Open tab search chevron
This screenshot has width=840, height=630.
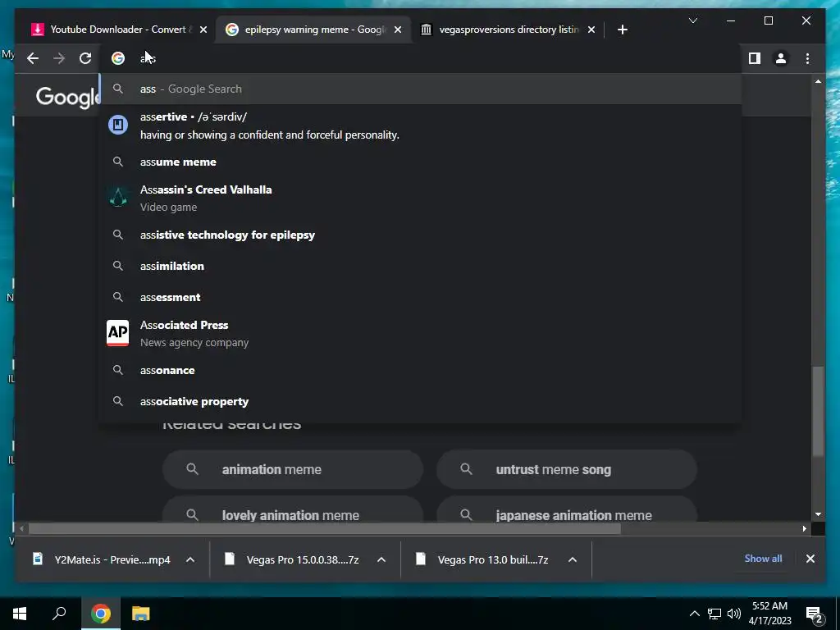pos(692,21)
